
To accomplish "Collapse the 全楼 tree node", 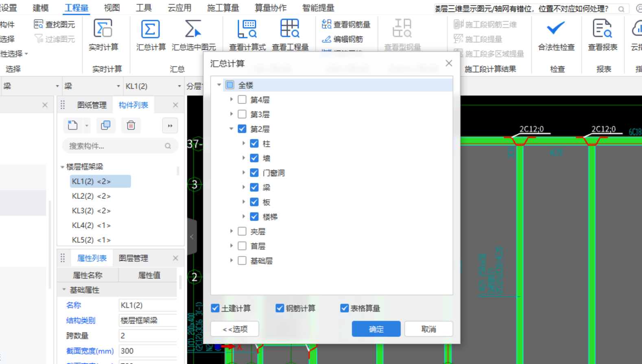I will [x=219, y=85].
